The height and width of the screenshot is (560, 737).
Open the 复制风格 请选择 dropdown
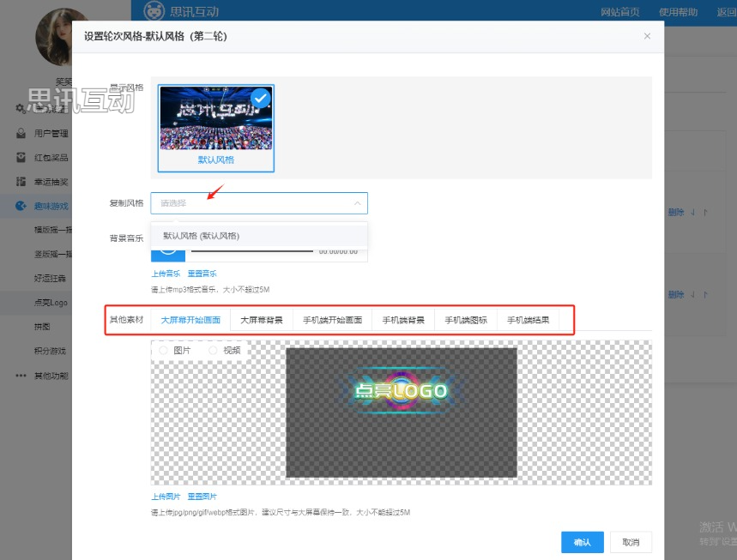[x=259, y=203]
